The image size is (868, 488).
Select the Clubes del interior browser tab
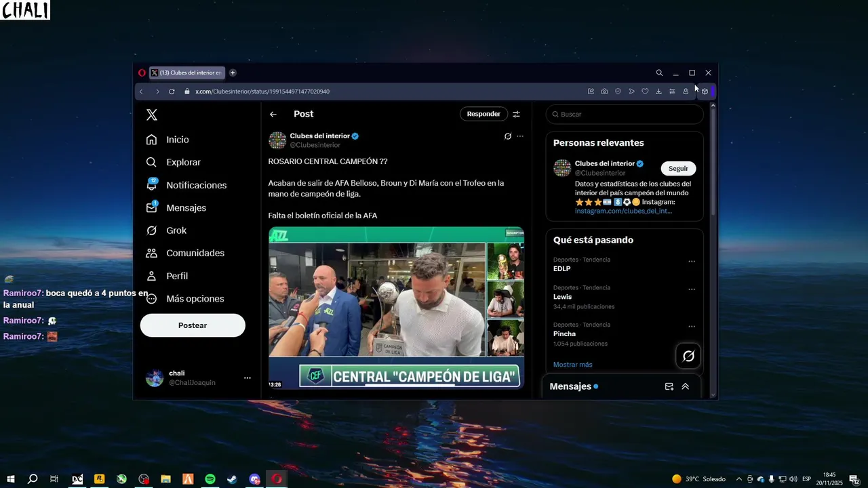tap(186, 73)
